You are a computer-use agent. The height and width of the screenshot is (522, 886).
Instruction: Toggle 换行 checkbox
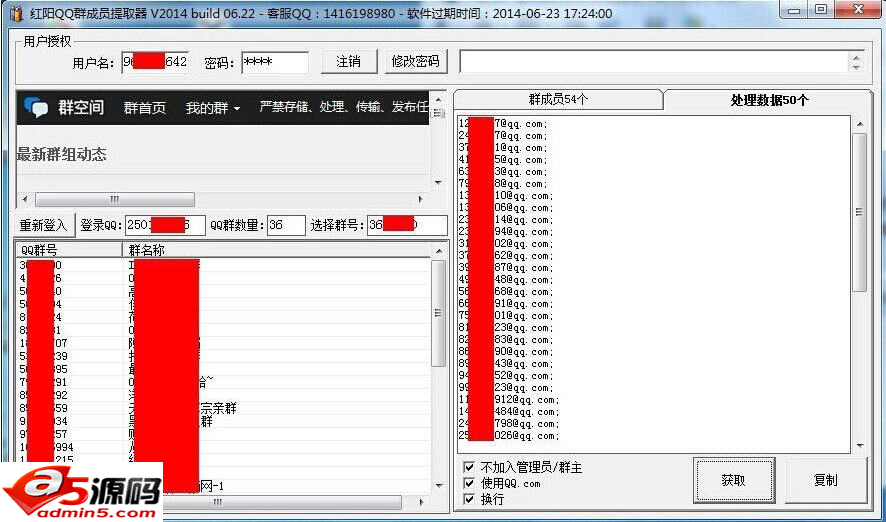pyautogui.click(x=468, y=499)
